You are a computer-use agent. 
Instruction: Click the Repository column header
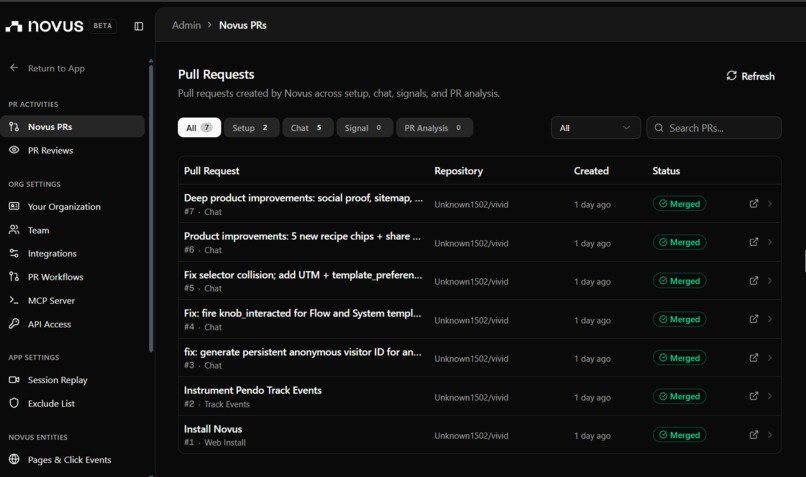458,171
